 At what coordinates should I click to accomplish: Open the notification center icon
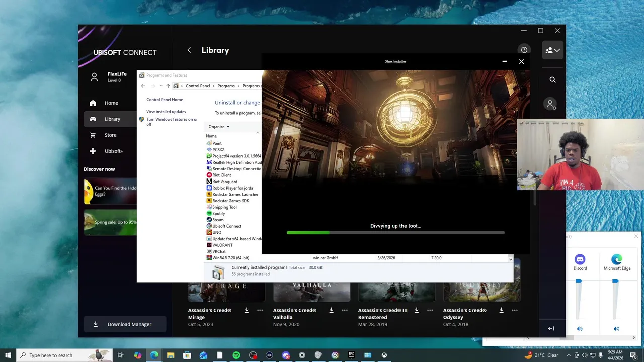633,355
